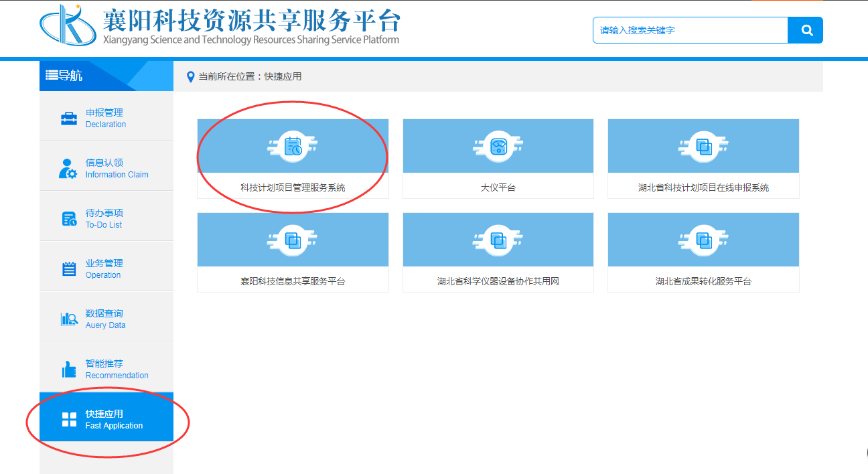Click the briefcase icon beside Declaration

click(69, 118)
